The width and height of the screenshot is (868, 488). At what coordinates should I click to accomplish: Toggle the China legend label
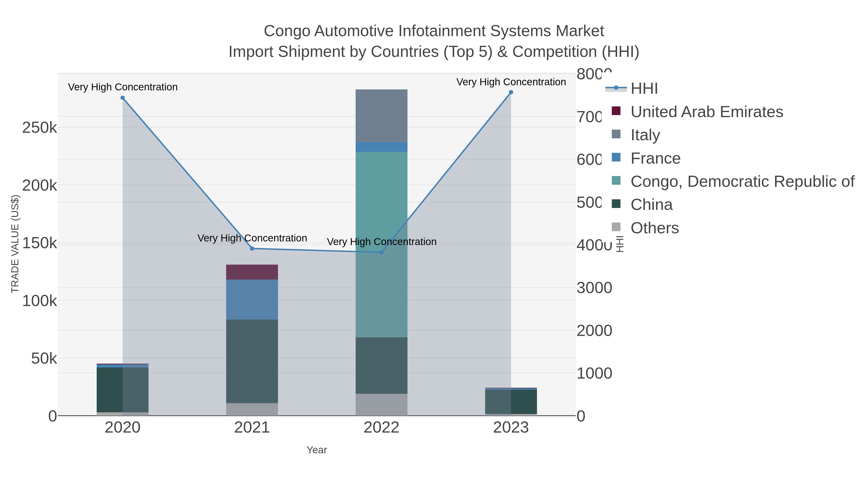pos(652,205)
